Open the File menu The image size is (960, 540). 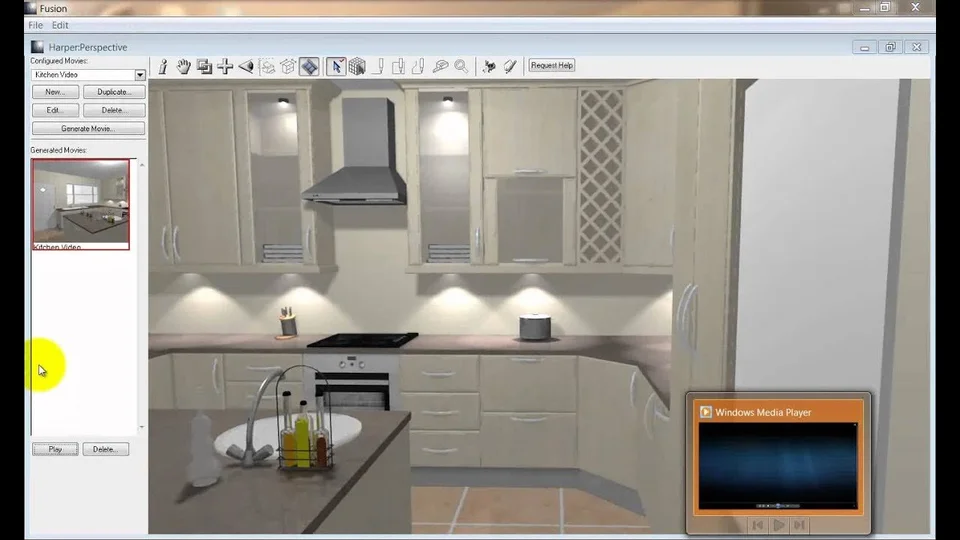(36, 25)
